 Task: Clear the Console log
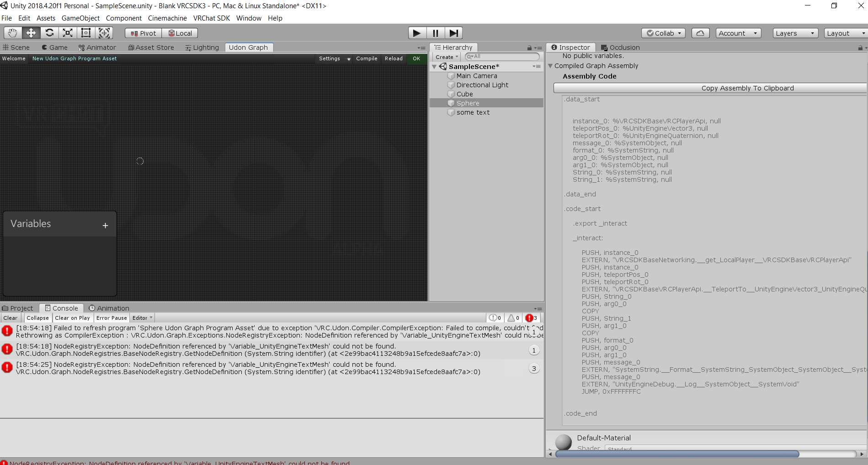tap(11, 318)
